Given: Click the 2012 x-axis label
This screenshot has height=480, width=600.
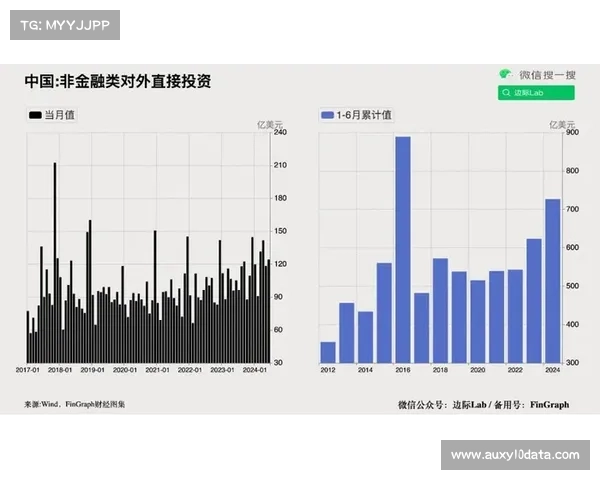Looking at the screenshot, I should (x=328, y=370).
